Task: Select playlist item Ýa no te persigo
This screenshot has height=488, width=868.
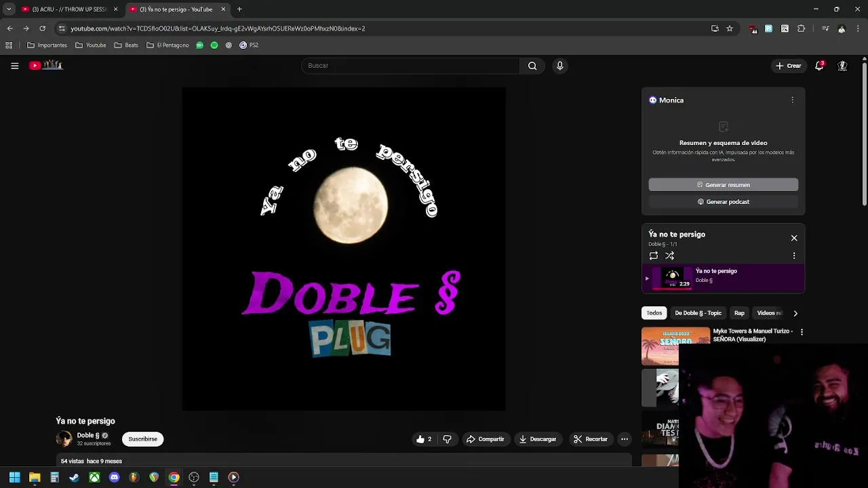Action: click(x=723, y=278)
